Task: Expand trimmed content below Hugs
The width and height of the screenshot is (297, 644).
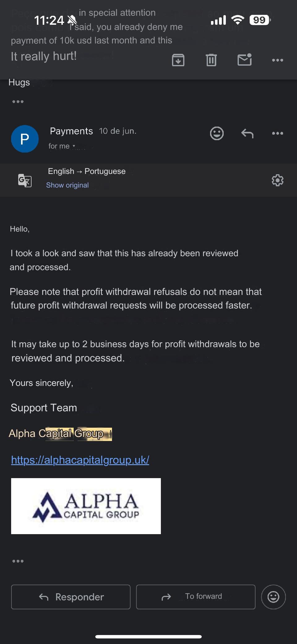Action: coord(18,102)
